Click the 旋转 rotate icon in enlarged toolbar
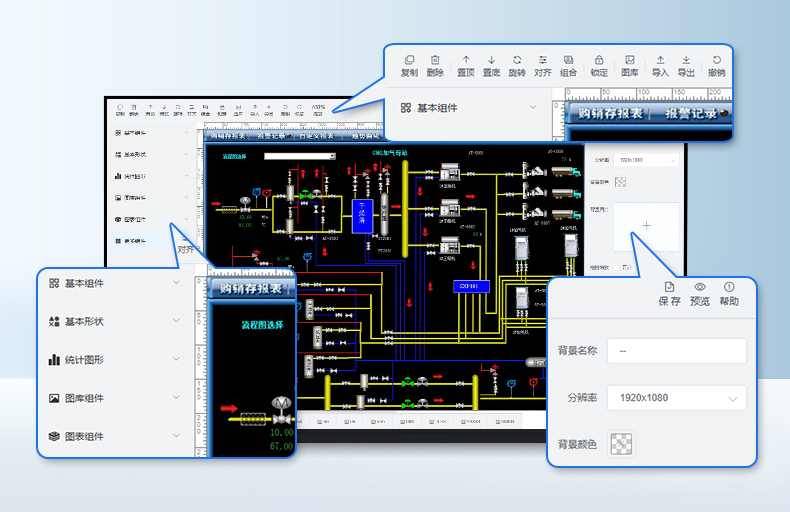 pyautogui.click(x=517, y=61)
